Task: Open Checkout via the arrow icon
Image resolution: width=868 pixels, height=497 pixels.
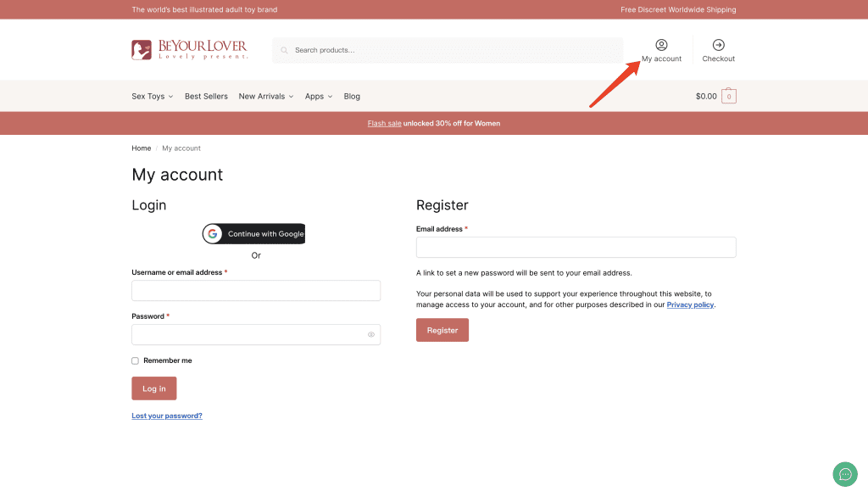Action: (718, 45)
